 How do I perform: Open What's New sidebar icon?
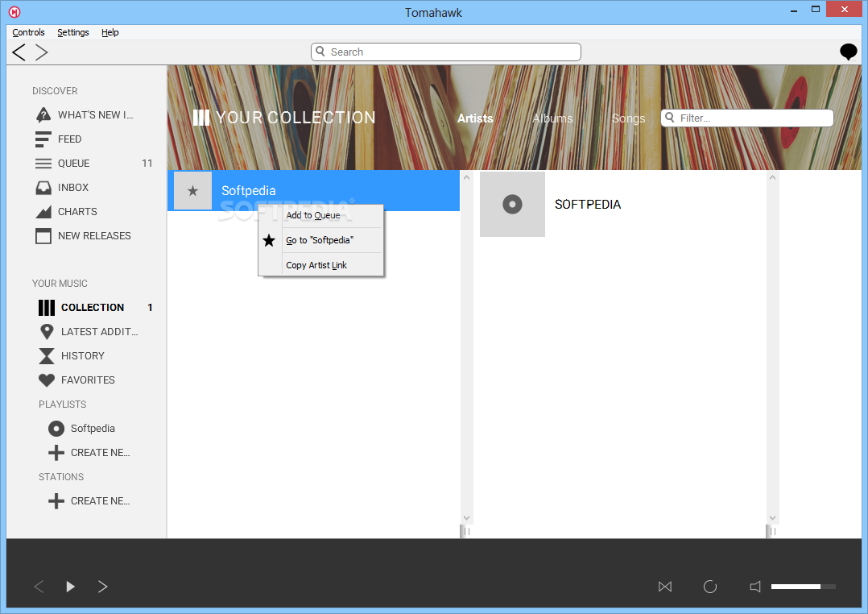pos(43,114)
